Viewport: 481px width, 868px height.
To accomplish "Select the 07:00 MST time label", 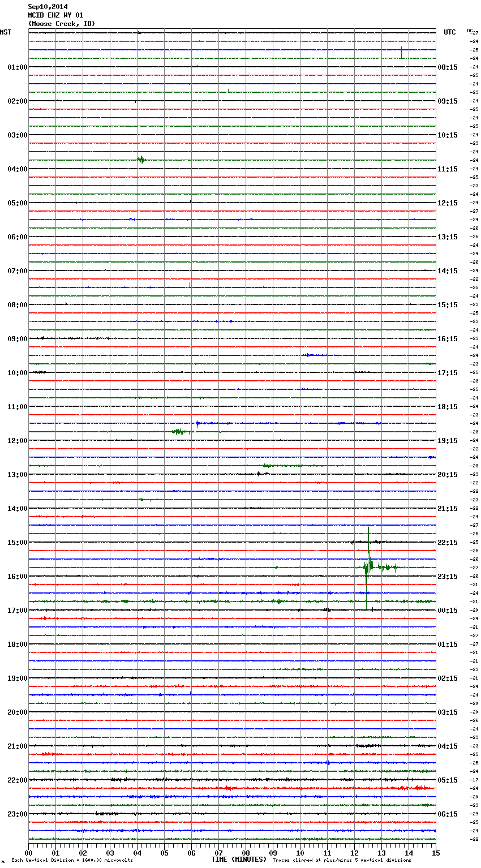I will coord(17,271).
